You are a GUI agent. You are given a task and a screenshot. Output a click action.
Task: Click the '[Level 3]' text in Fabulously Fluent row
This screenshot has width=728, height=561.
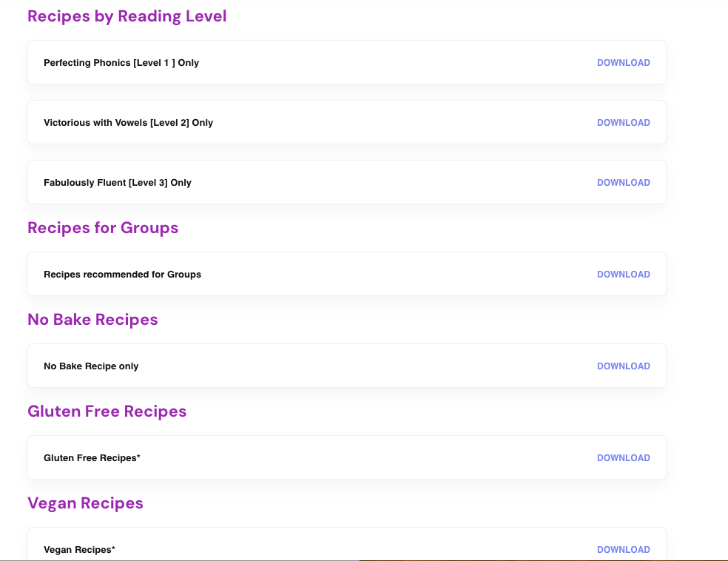[x=148, y=183]
